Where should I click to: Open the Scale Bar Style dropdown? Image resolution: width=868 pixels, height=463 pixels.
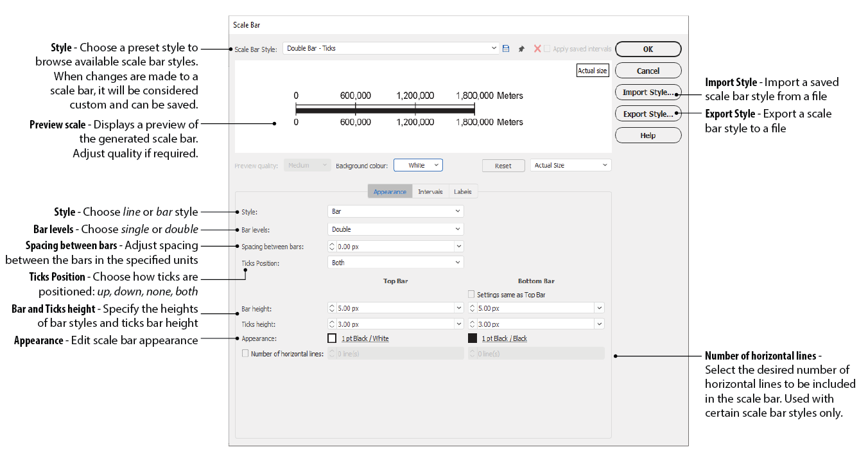click(391, 49)
